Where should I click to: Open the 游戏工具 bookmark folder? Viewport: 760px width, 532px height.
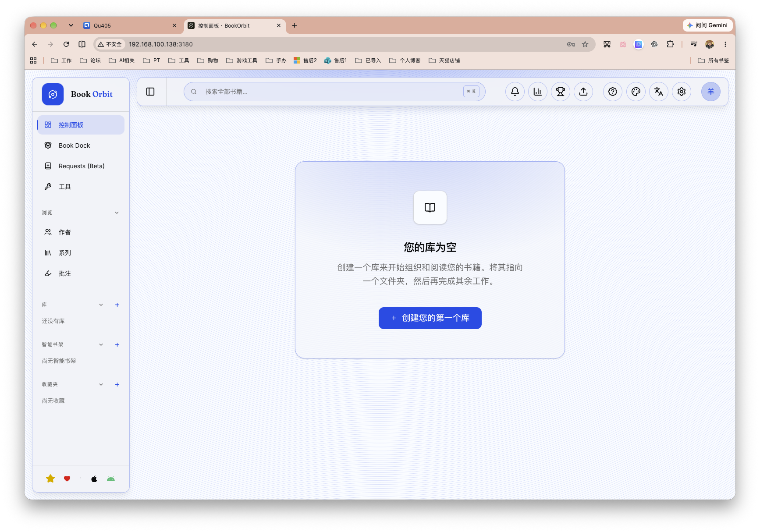point(242,60)
